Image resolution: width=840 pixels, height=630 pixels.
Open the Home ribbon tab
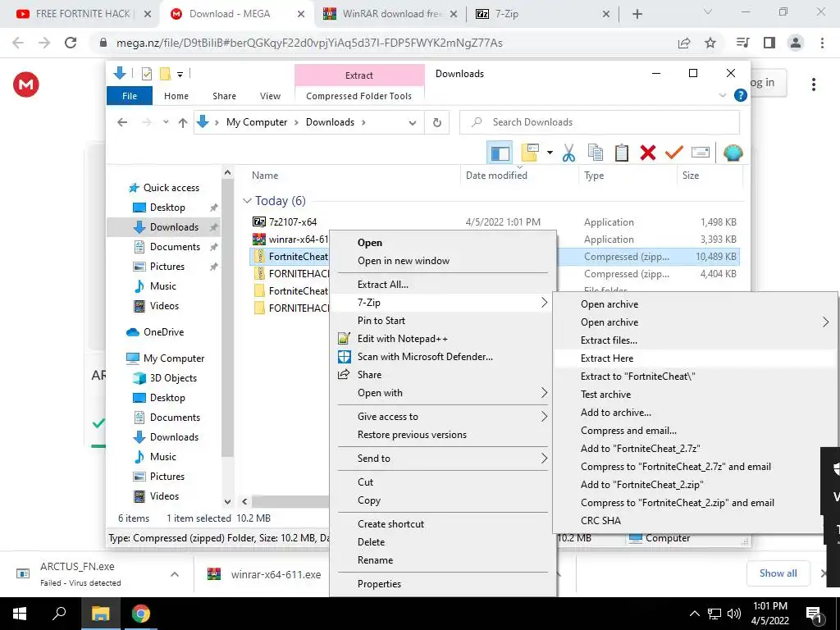176,96
